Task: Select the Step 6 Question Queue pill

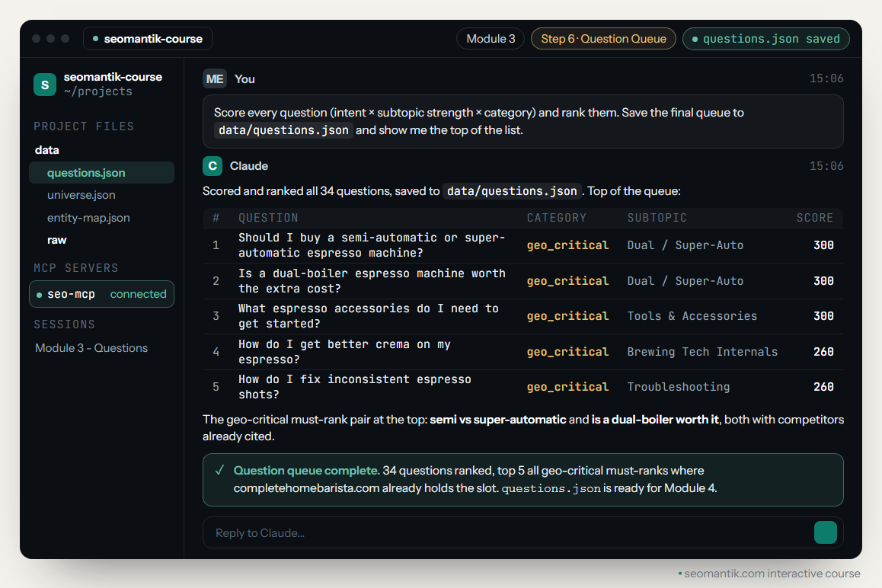Action: 603,39
